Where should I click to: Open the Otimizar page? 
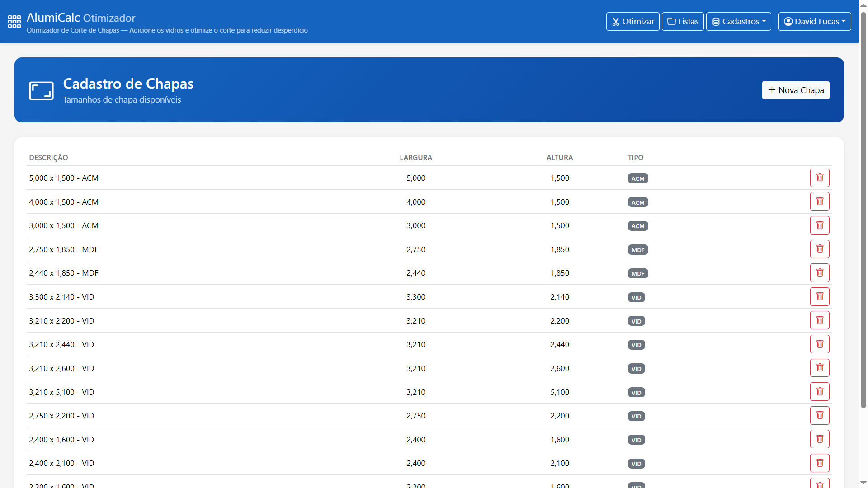click(632, 21)
